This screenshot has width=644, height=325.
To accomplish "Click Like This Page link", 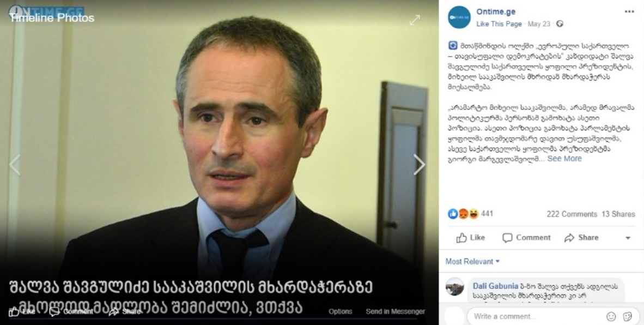I will tap(499, 24).
